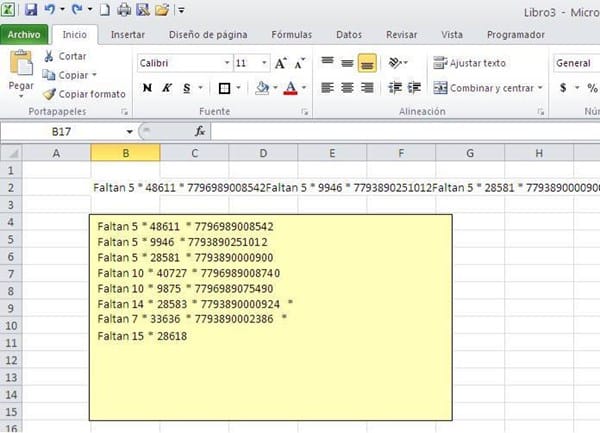600x433 pixels.
Task: Toggle top vertical alignment
Action: click(328, 62)
